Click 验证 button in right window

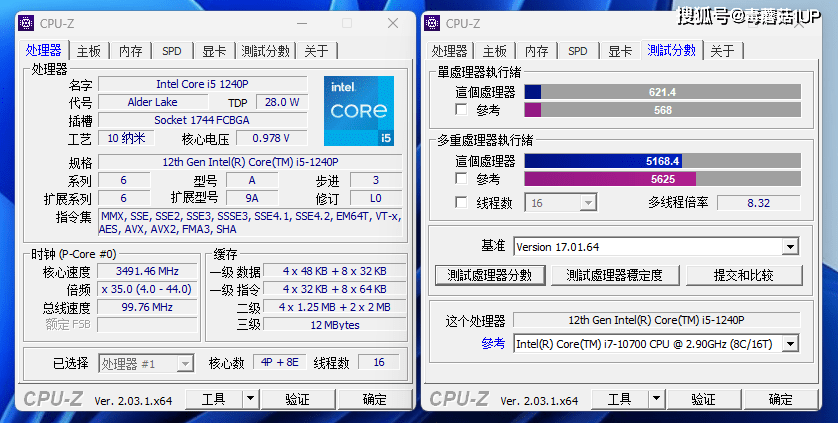point(703,399)
